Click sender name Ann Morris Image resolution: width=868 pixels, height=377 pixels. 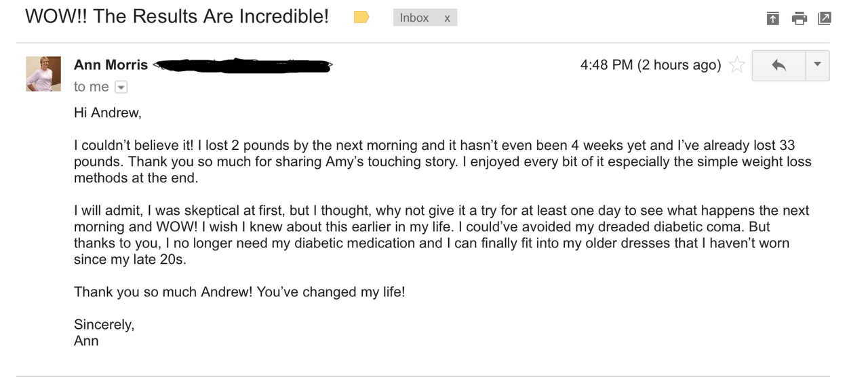pos(111,65)
